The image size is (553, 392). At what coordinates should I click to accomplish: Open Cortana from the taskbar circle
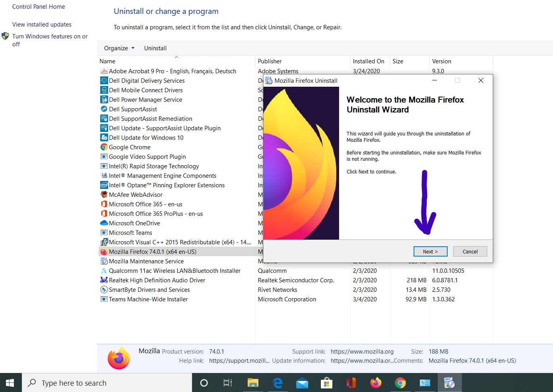pos(204,383)
